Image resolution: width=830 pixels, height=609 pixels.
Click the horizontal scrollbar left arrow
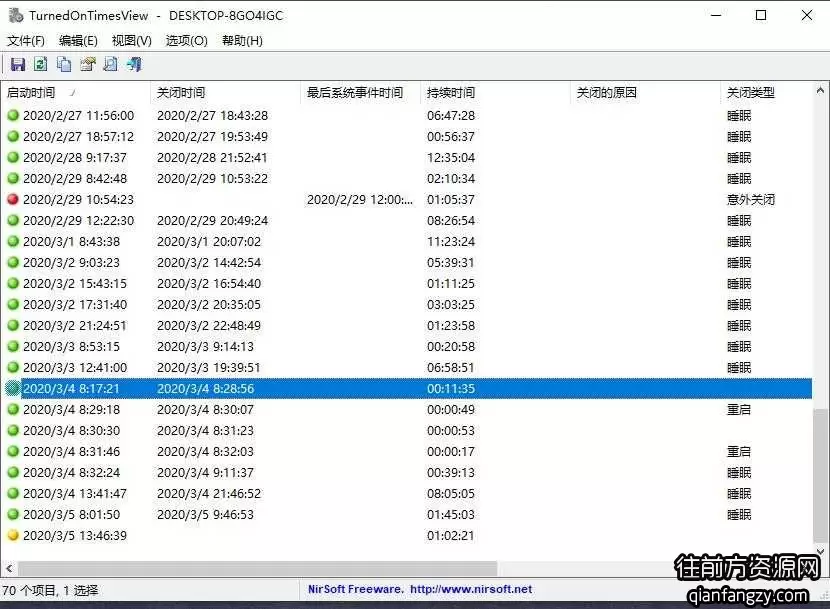(x=9, y=569)
